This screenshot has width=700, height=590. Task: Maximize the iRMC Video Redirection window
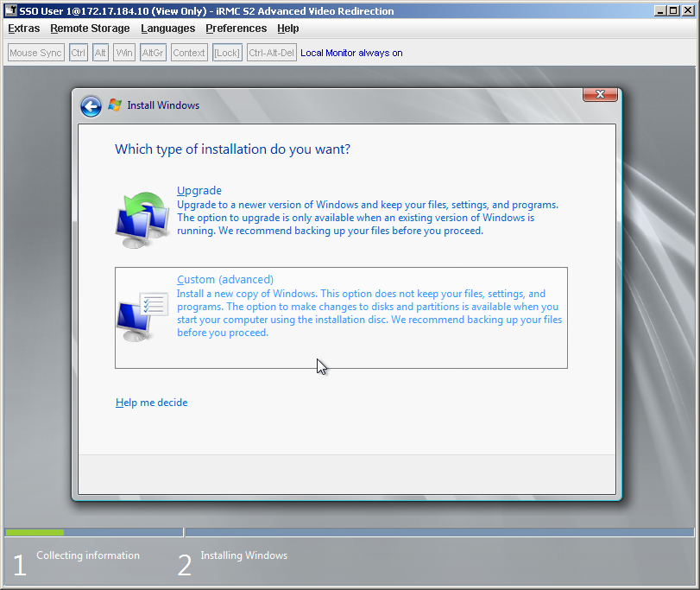coord(673,10)
